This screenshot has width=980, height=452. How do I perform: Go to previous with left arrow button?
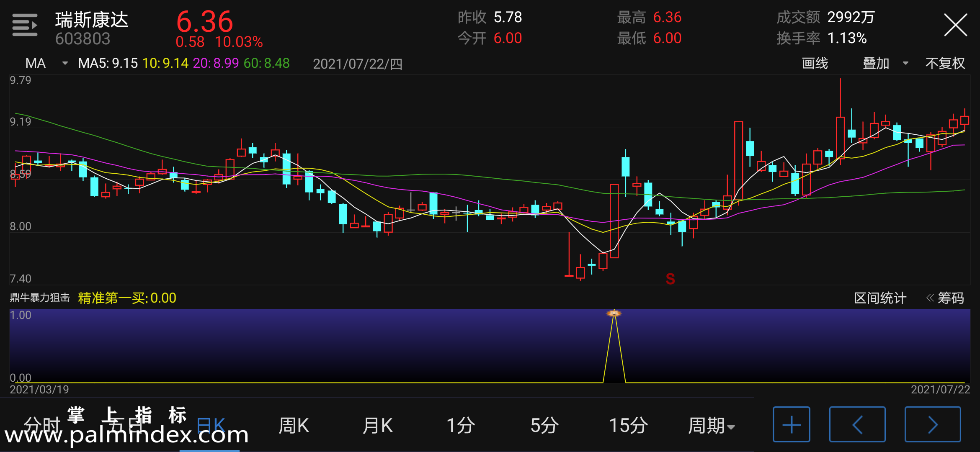(x=857, y=424)
